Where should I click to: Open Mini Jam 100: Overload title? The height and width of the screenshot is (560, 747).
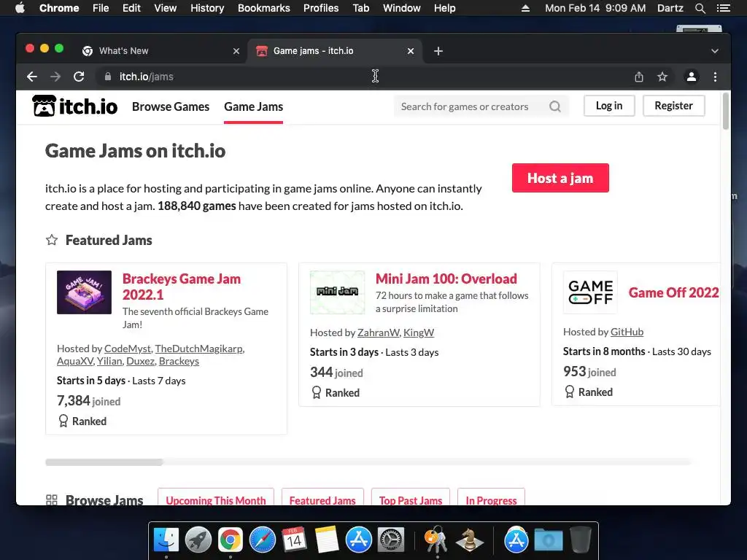coord(446,279)
